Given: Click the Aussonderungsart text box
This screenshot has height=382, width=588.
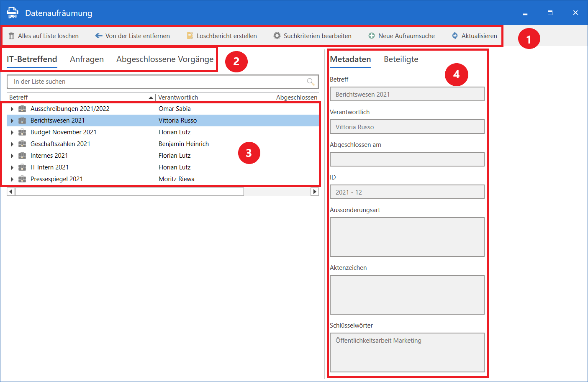Looking at the screenshot, I should pyautogui.click(x=407, y=237).
